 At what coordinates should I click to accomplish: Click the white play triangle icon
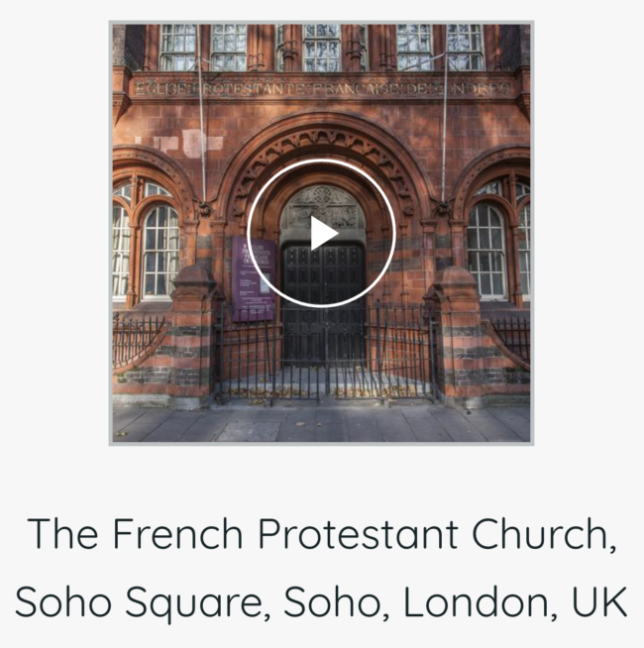pyautogui.click(x=323, y=234)
